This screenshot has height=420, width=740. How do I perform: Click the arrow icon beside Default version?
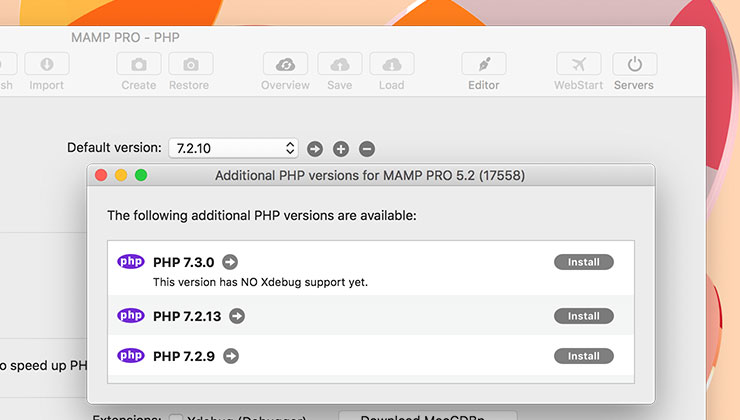(x=315, y=149)
